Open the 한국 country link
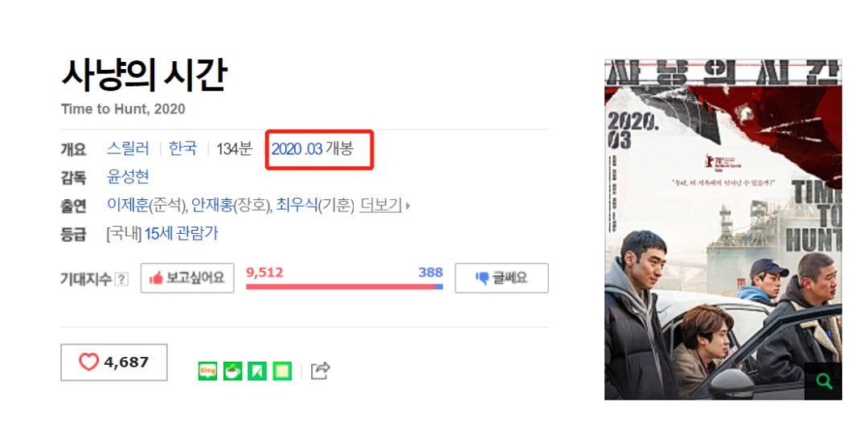The image size is (868, 426). pos(182,149)
